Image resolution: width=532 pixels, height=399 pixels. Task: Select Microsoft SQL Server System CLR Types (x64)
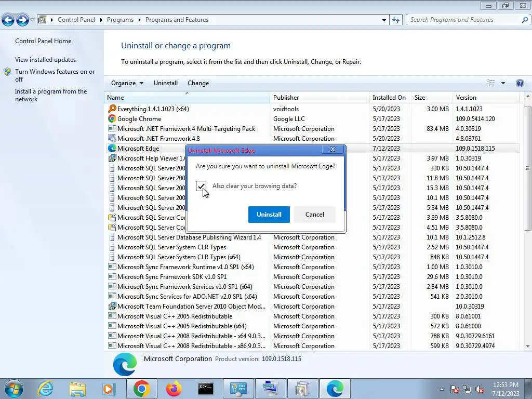click(x=312, y=257)
